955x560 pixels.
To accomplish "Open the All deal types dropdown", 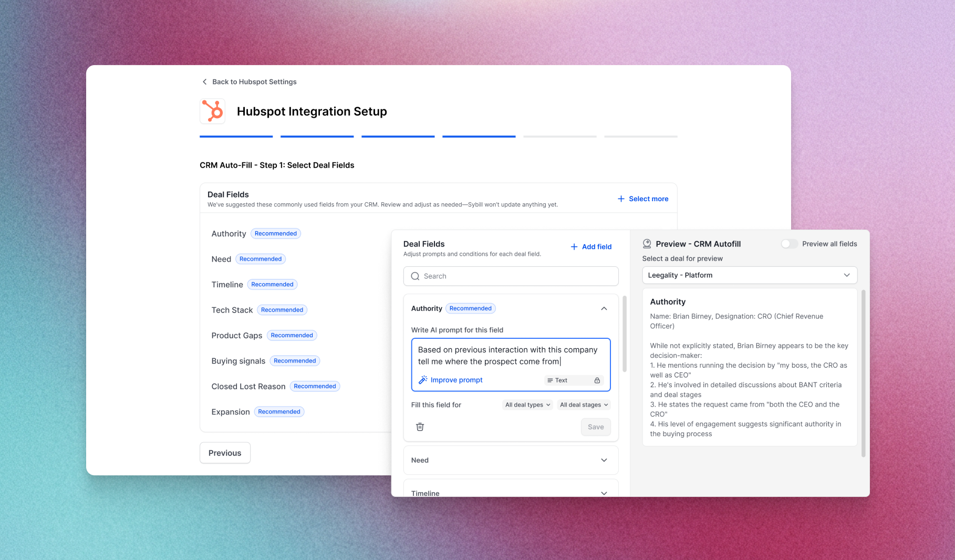I will 528,405.
